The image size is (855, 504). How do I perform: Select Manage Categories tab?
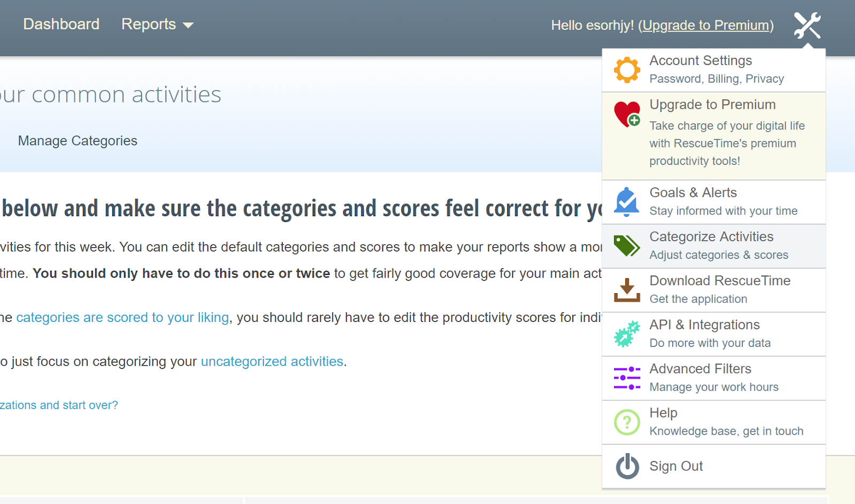coord(77,141)
